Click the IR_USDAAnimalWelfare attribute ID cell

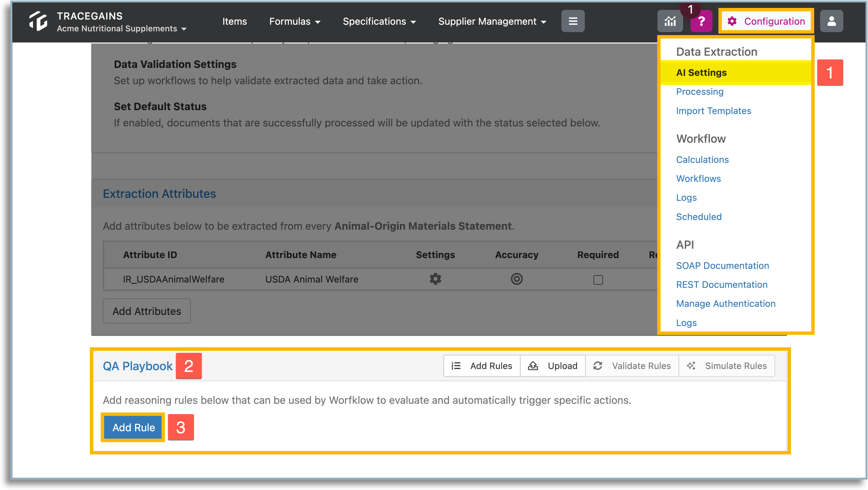174,279
